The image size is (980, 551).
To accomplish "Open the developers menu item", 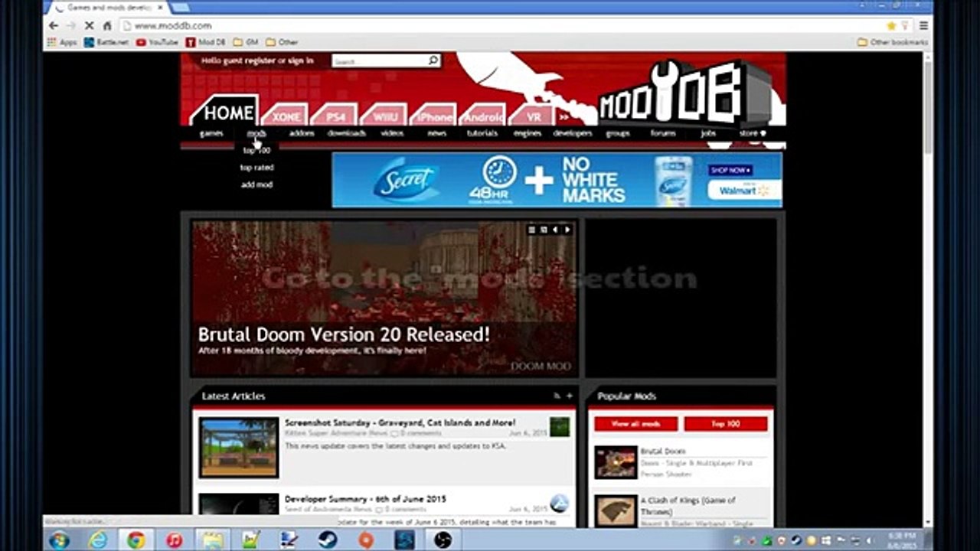I will 573,133.
